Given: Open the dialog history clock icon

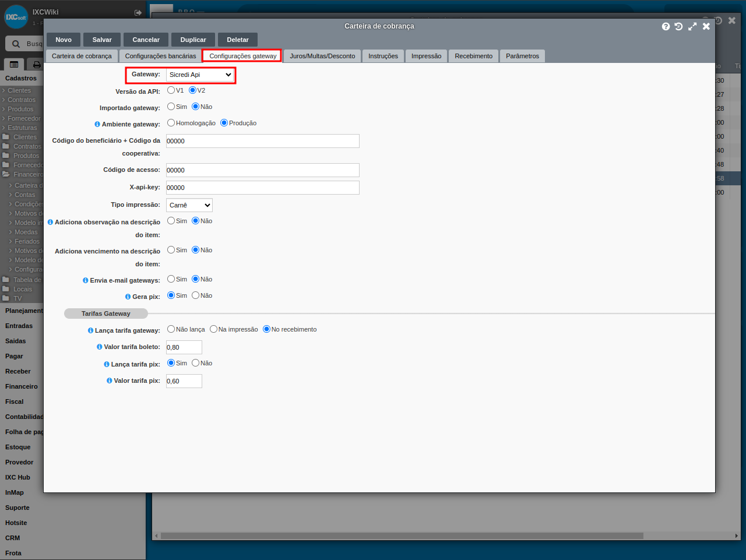Looking at the screenshot, I should click(678, 26).
